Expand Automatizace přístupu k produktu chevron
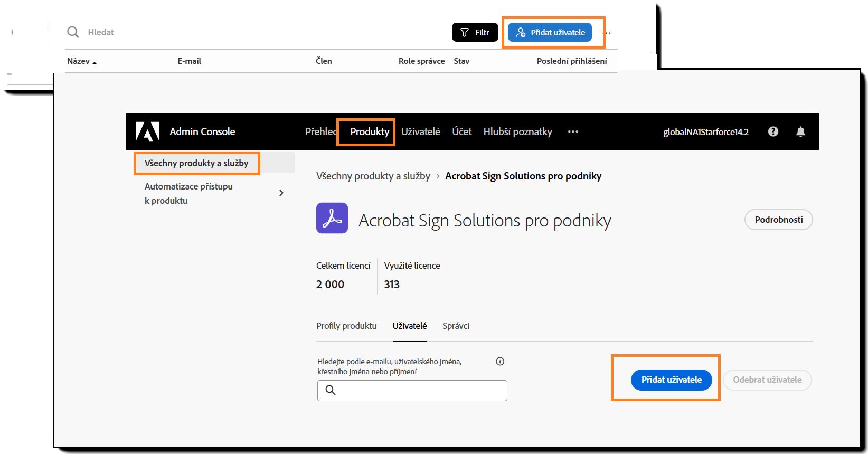 tap(281, 193)
